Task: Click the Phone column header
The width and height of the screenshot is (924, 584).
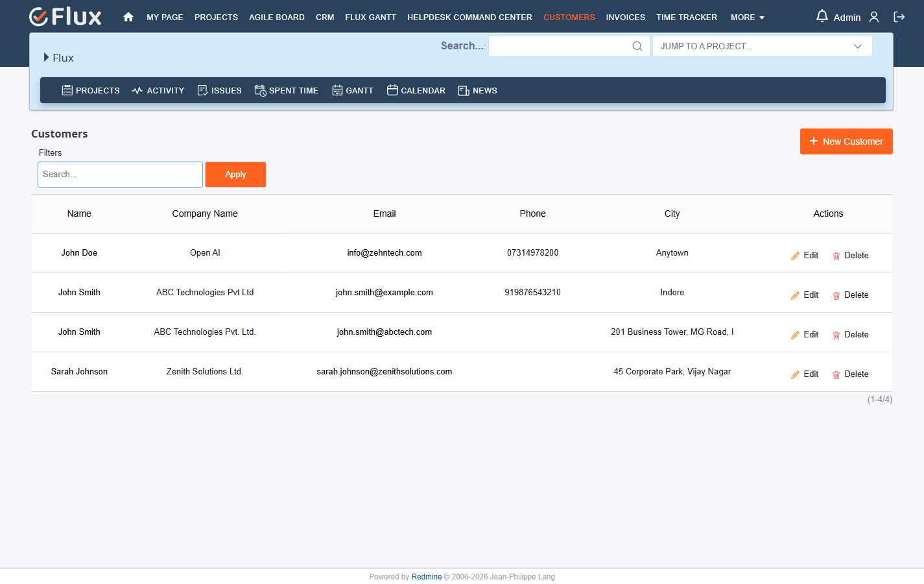Action: pos(532,213)
